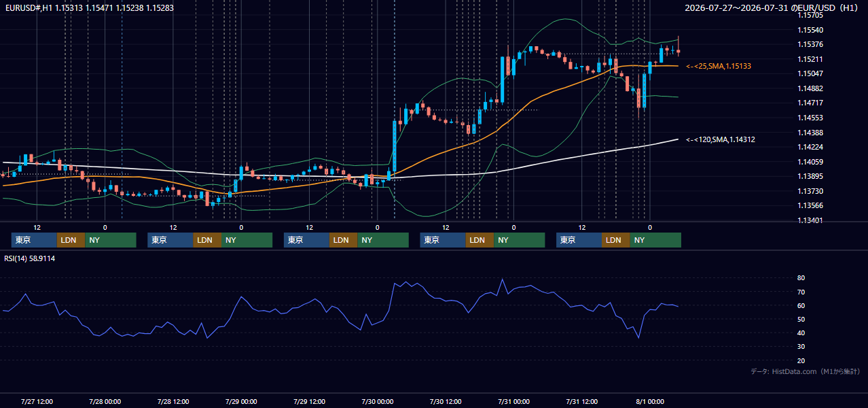The height and width of the screenshot is (408, 868).
Task: Click RSI scale value 30
Action: (x=801, y=347)
